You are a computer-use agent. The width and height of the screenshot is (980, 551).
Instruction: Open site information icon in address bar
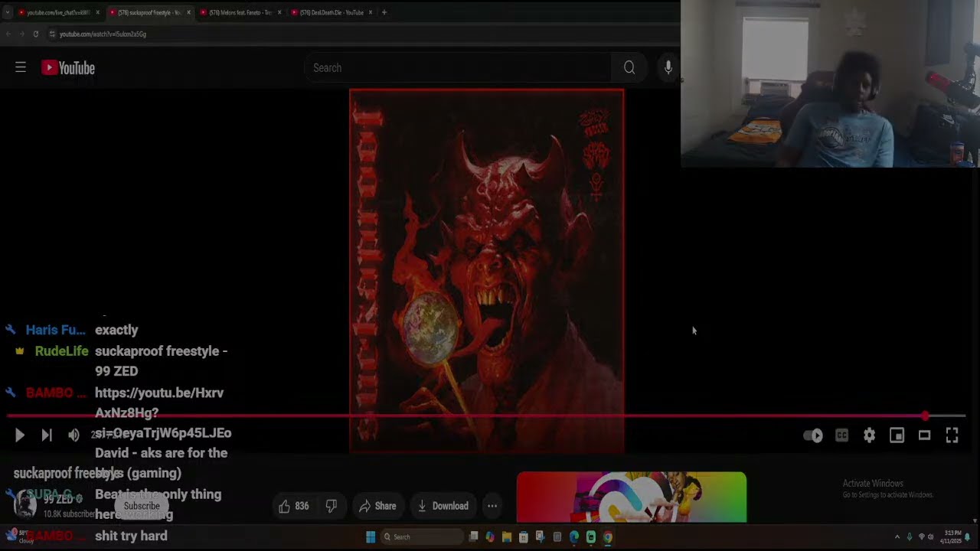52,34
